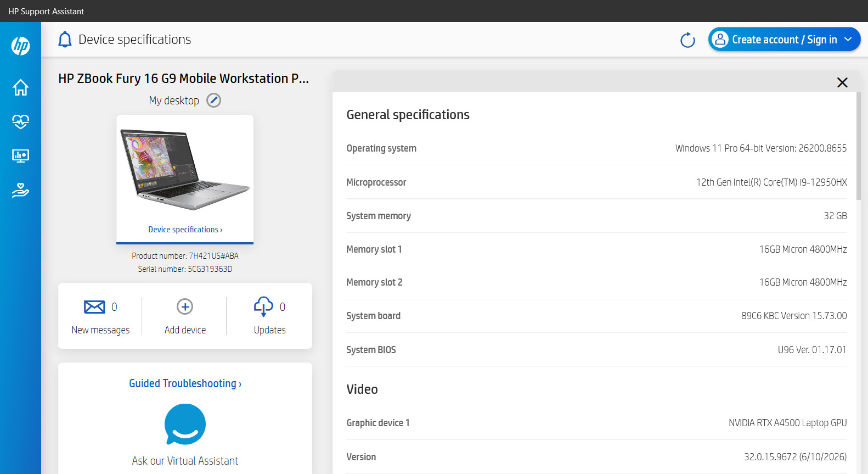Open Guided Troubleshooting link
The image size is (868, 474).
(x=185, y=383)
